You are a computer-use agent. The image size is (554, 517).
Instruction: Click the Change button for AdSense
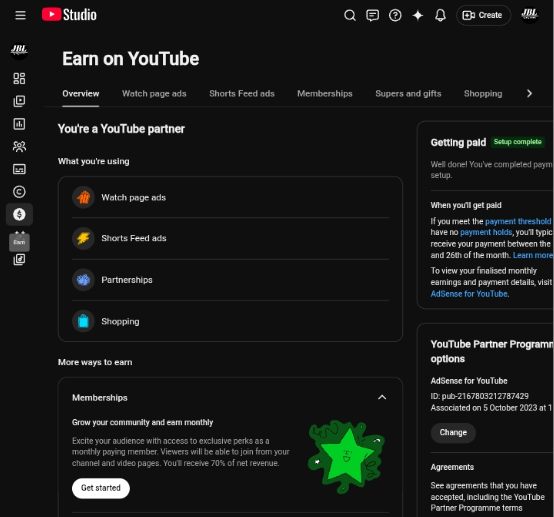point(453,433)
